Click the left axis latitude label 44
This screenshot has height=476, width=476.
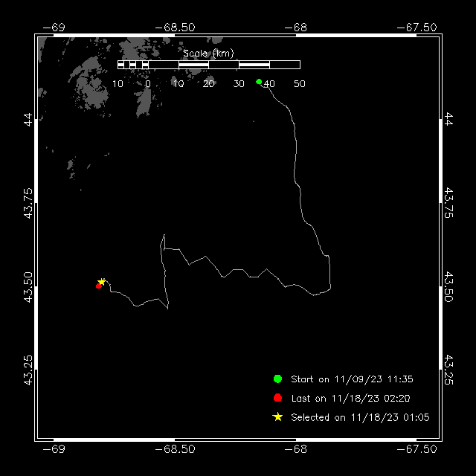point(28,120)
